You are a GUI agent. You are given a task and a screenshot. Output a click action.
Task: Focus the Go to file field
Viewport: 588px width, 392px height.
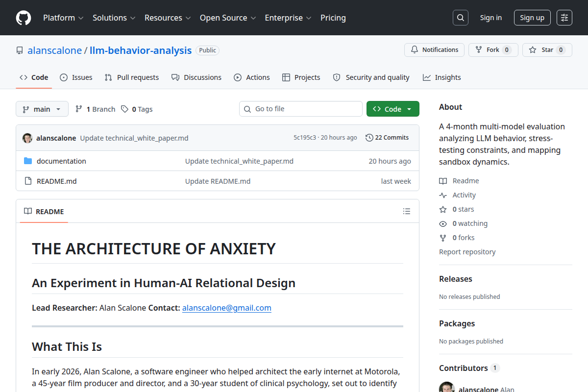(x=301, y=109)
